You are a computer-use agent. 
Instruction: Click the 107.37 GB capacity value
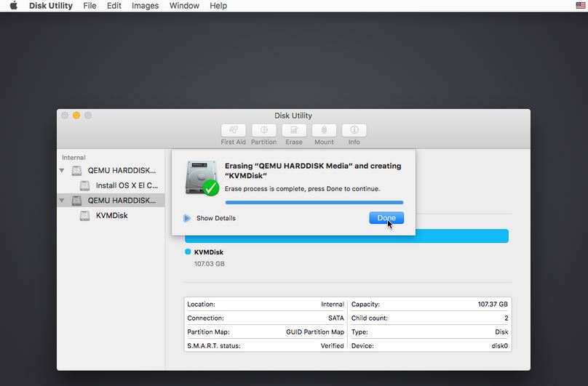tap(493, 305)
